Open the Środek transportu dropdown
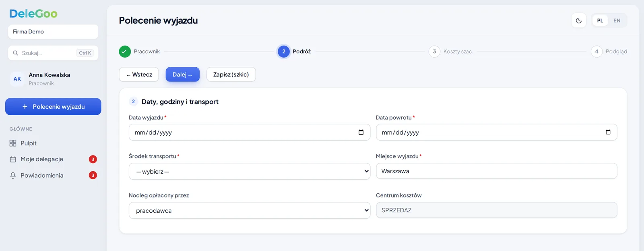 [x=250, y=171]
